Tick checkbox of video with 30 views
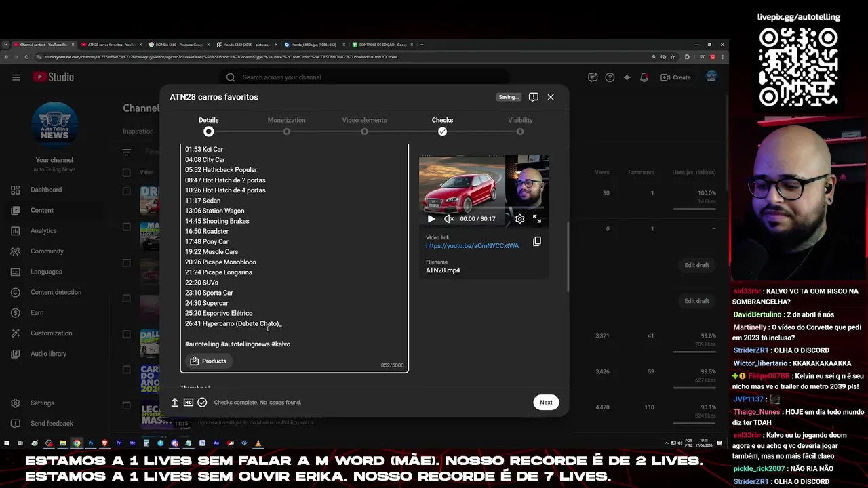 [126, 192]
